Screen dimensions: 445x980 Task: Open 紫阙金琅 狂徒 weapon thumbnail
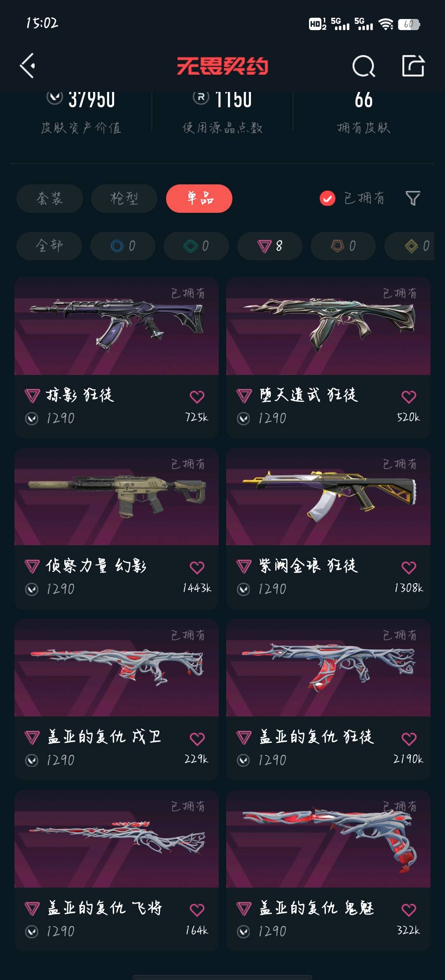[x=328, y=497]
